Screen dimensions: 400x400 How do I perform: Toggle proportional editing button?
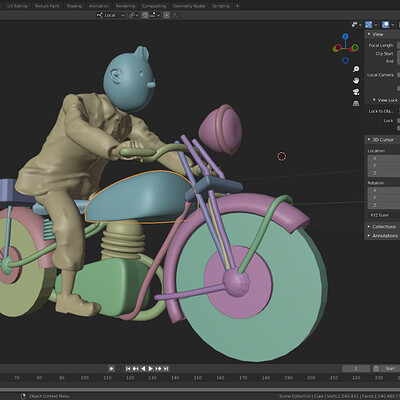[166, 15]
